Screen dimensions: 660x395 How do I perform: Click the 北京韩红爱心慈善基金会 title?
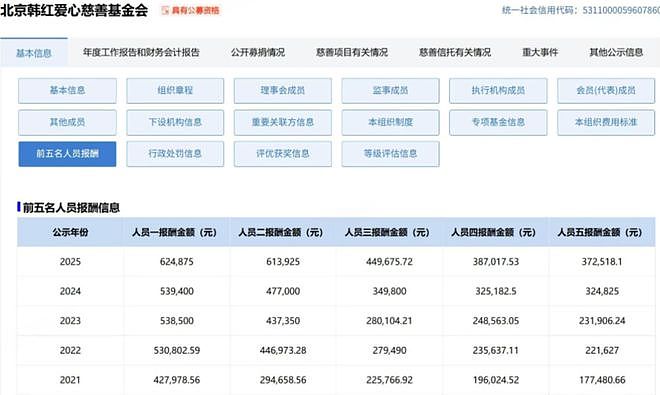click(x=74, y=11)
